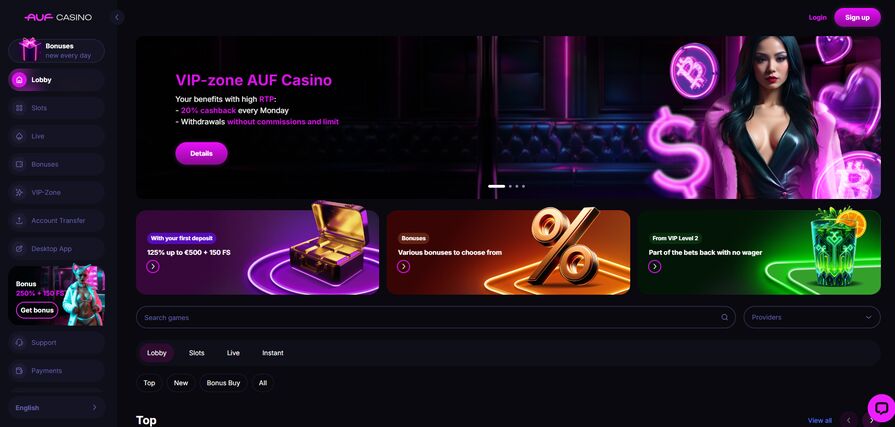Viewport: 895px width, 427px height.
Task: Collapse the sidebar with the chevron button
Action: 116,17
